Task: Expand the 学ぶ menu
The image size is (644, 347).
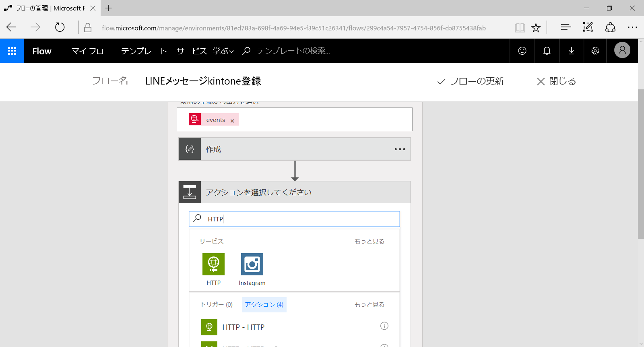Action: coord(223,51)
